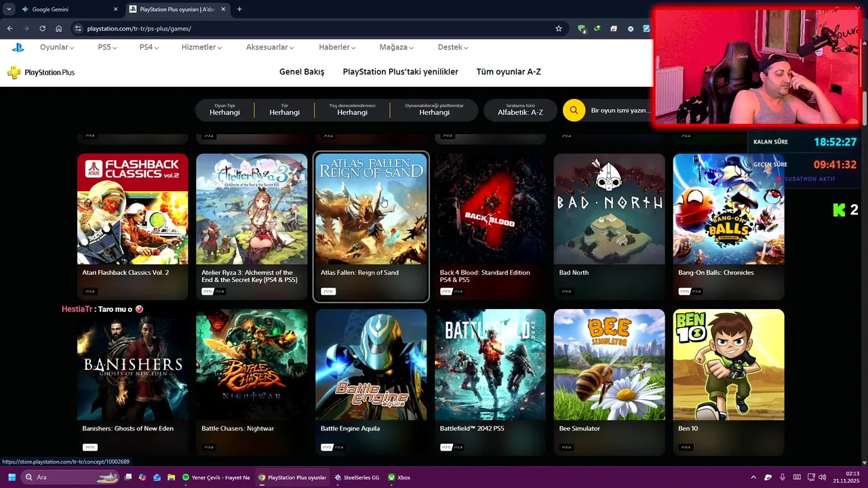Open SteelSeries GG taskbar app

point(357,477)
